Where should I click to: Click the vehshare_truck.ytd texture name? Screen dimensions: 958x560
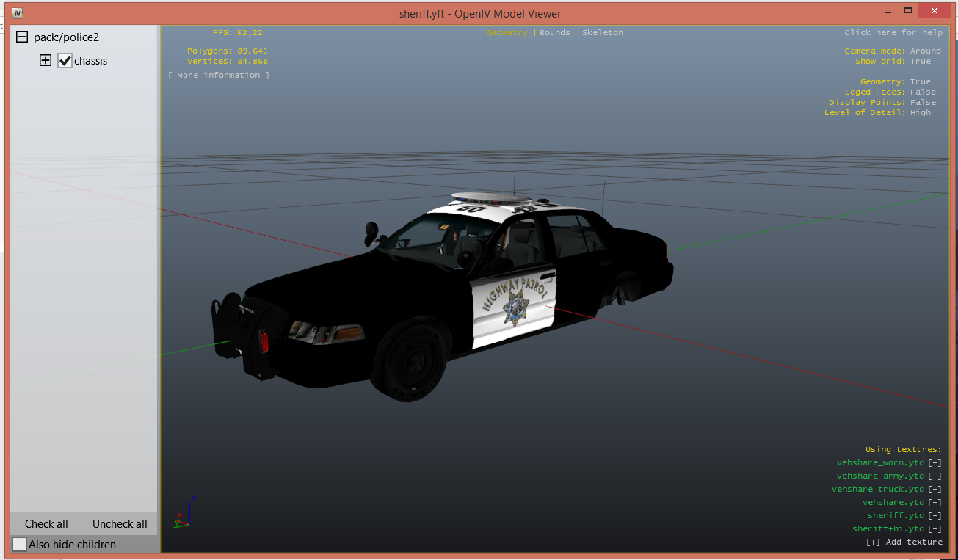point(878,489)
